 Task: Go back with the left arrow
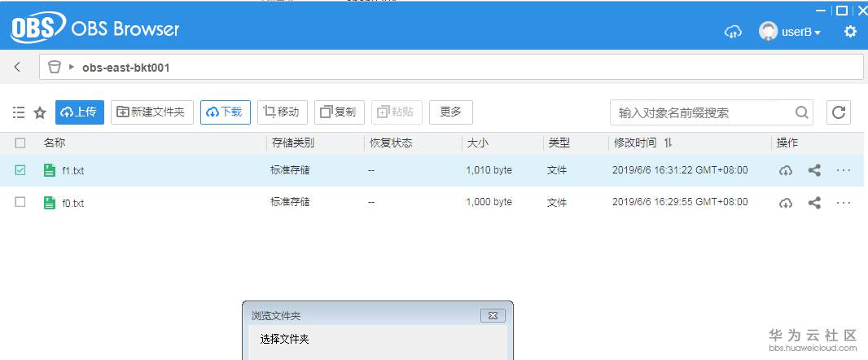click(x=18, y=67)
